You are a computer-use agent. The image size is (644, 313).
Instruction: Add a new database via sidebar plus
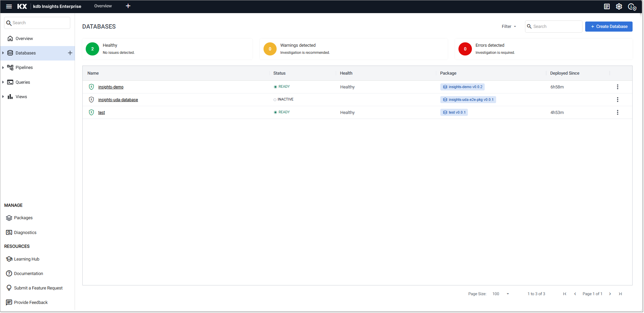(70, 53)
